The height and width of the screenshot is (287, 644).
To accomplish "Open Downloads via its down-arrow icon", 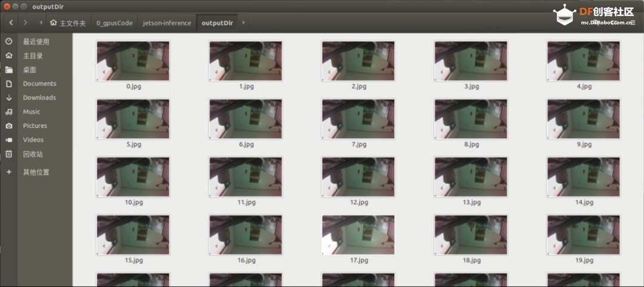I will click(9, 98).
